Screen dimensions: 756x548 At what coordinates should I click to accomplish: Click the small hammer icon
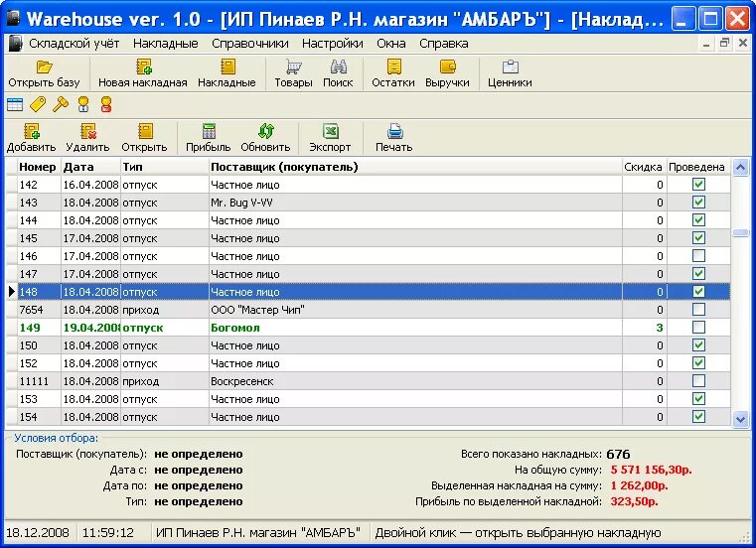(x=61, y=104)
